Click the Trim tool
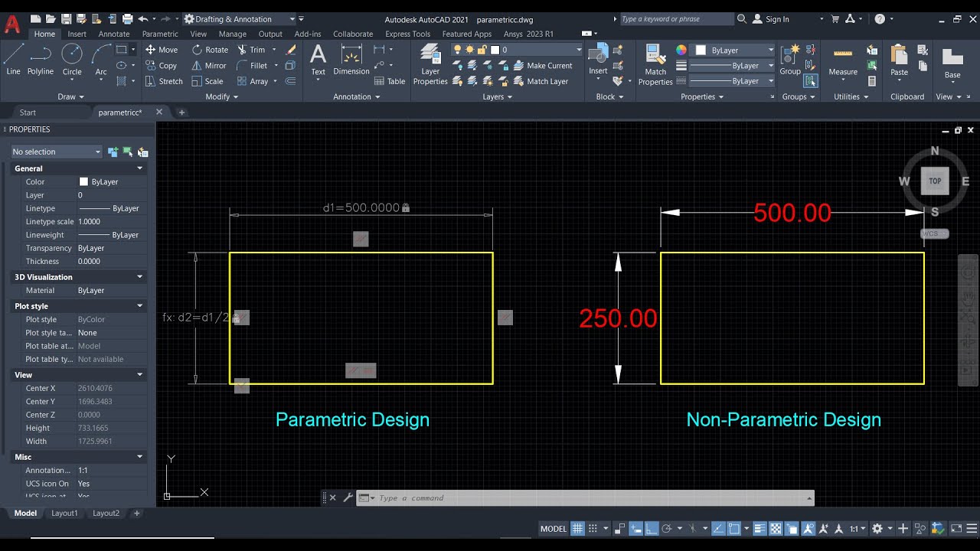This screenshot has width=980, height=551. pyautogui.click(x=251, y=50)
